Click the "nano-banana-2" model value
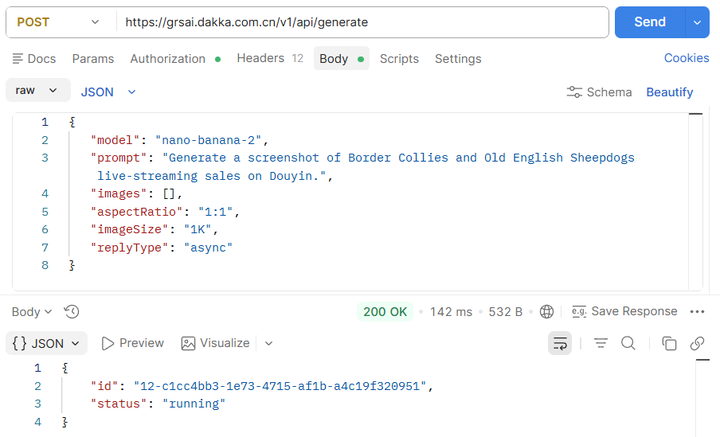Screen dimensions: 720x437 pos(208,140)
